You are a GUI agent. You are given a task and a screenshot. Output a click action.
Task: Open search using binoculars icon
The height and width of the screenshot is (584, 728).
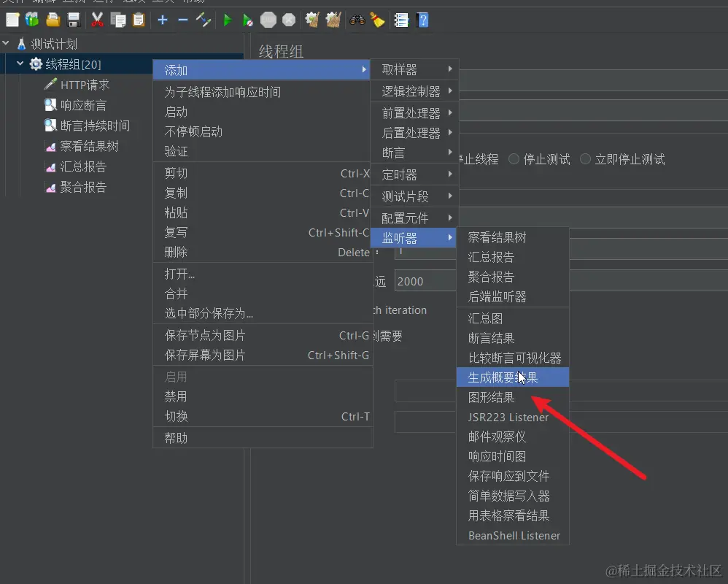[x=357, y=20]
